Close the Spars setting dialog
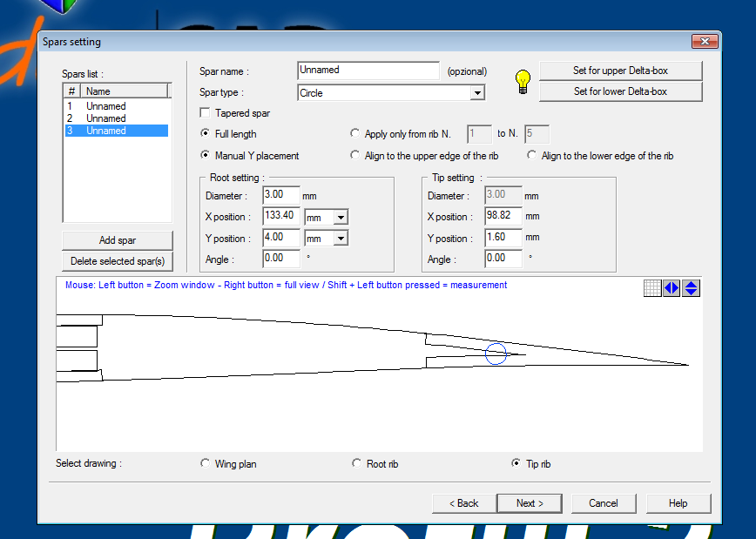The image size is (756, 539). click(704, 42)
